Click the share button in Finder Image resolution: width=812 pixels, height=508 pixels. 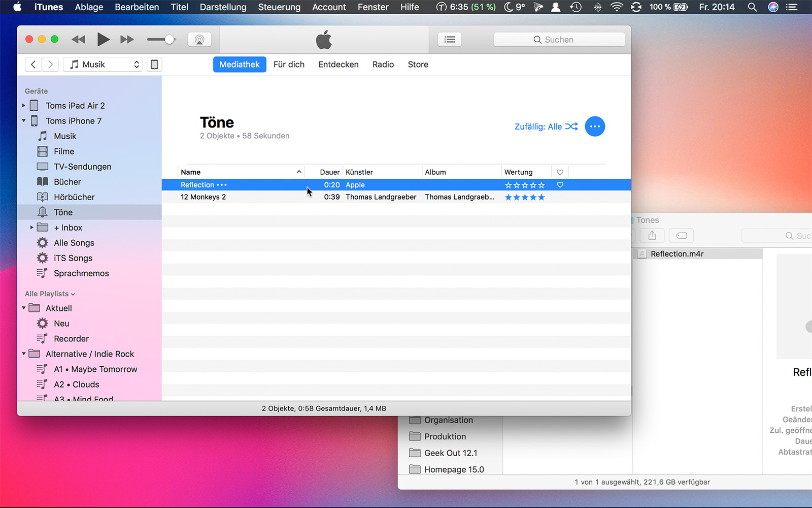(652, 236)
